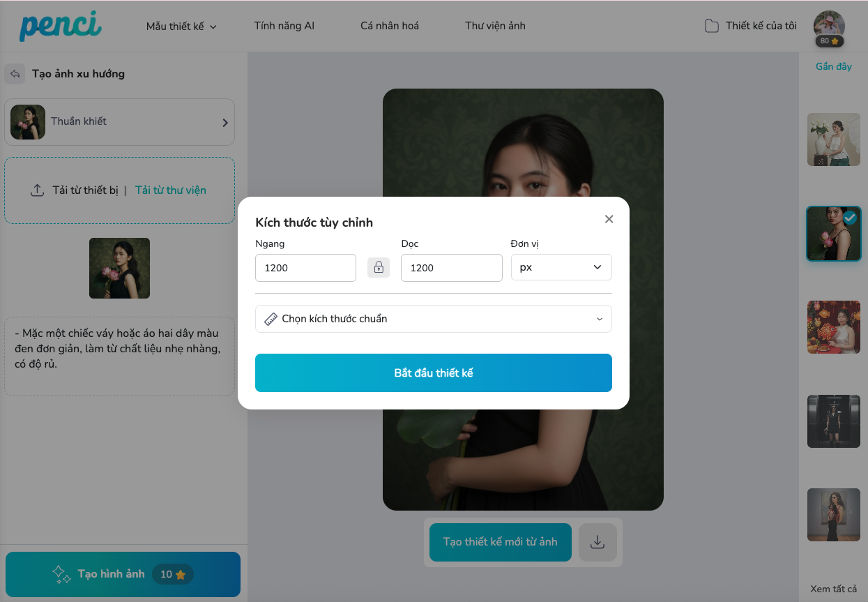The image size is (868, 602).
Task: Click the Ngang width input field
Action: pos(305,268)
